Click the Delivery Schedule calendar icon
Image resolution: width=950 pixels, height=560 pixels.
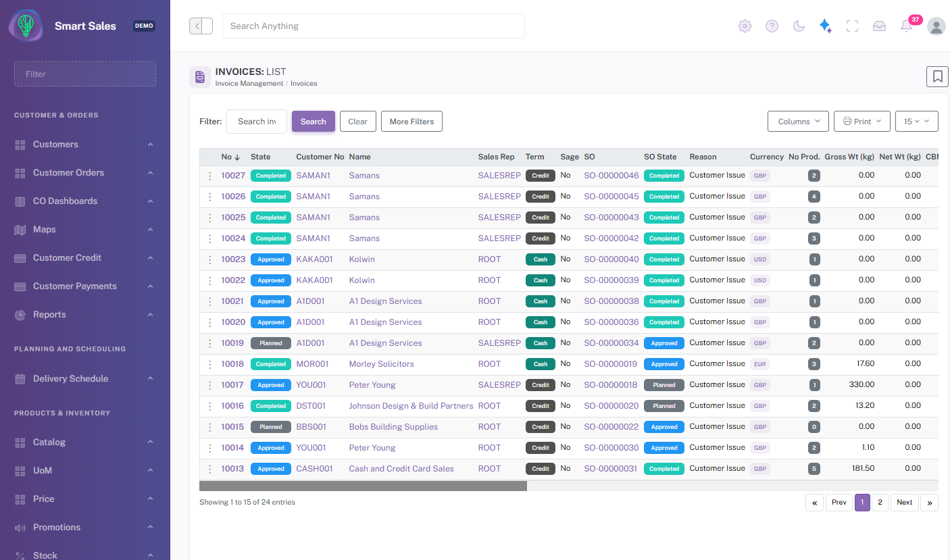tap(20, 379)
